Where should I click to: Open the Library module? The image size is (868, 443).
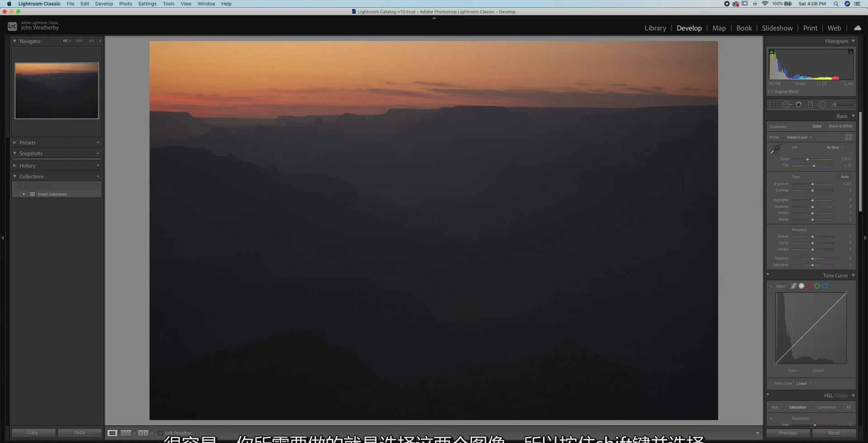(x=655, y=28)
